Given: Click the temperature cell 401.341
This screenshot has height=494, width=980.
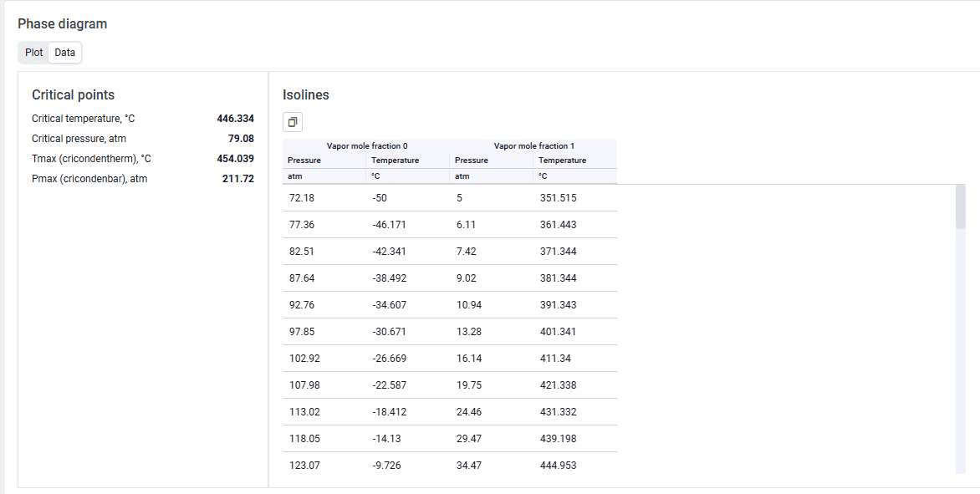Looking at the screenshot, I should click(575, 332).
